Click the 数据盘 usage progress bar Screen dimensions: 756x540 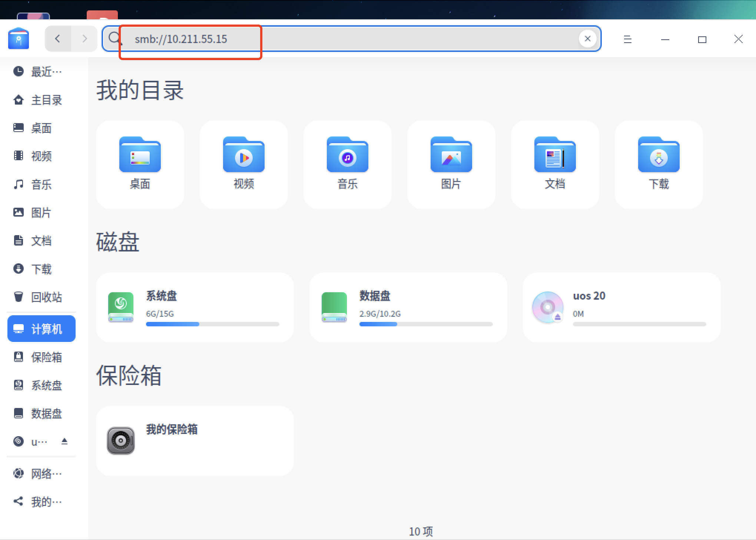pyautogui.click(x=426, y=324)
